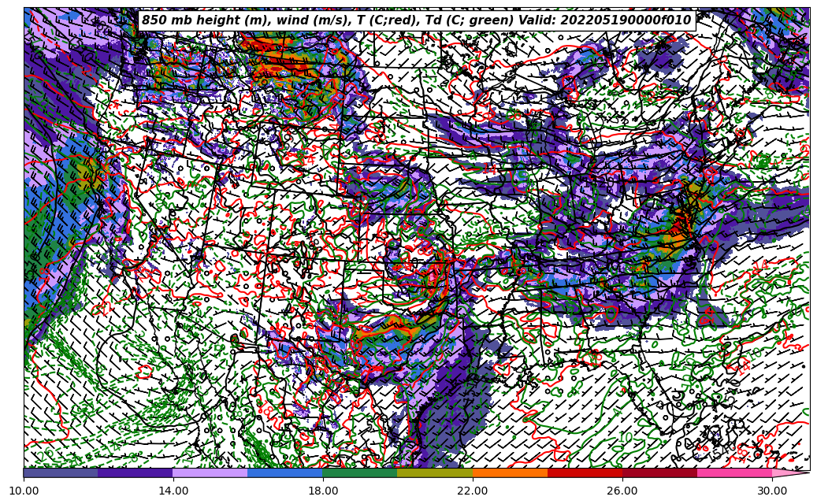Choose the olive 20–22 colorbar segment
This screenshot has height=504, width=817.
point(435,472)
